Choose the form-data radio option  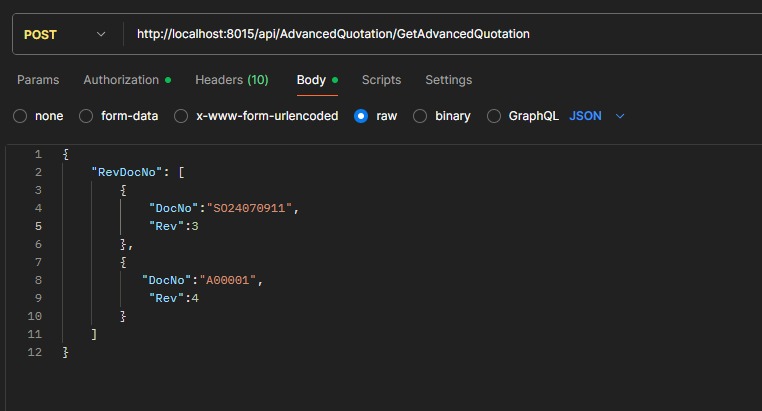(x=86, y=116)
